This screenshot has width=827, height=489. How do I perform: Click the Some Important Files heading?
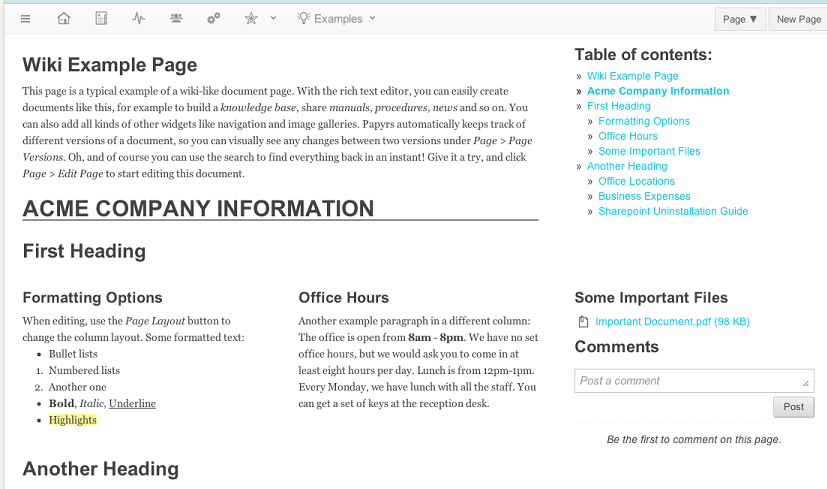[651, 298]
